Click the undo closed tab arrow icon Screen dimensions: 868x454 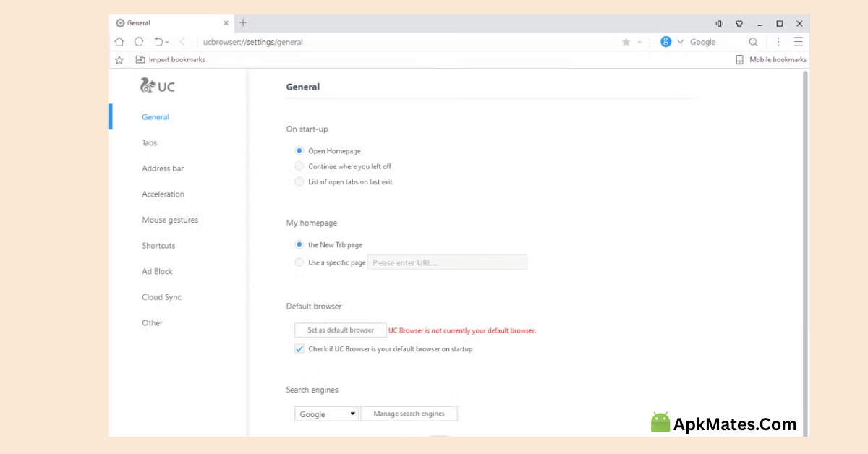(158, 42)
